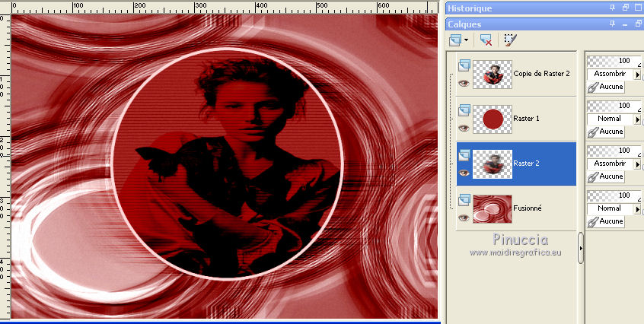Pin the Calques panel

[612, 24]
